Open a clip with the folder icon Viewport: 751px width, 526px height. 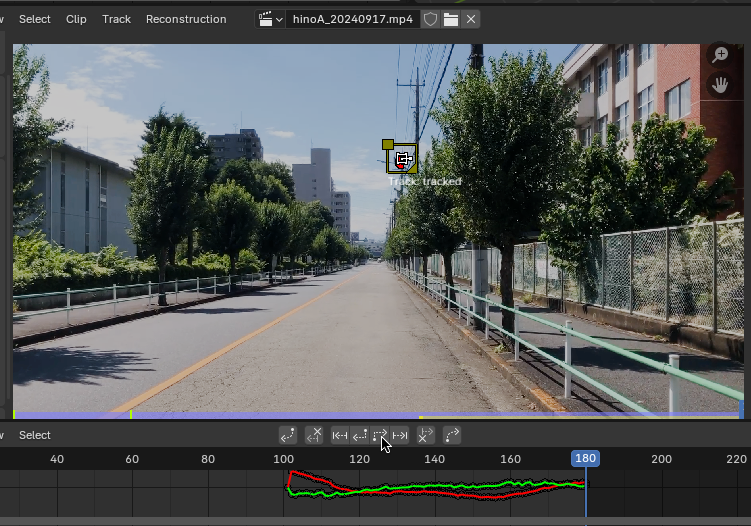pyautogui.click(x=451, y=19)
